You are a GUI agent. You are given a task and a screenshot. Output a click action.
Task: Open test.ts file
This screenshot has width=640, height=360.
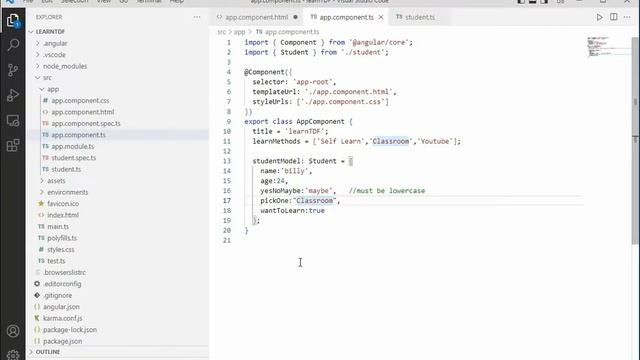point(56,260)
